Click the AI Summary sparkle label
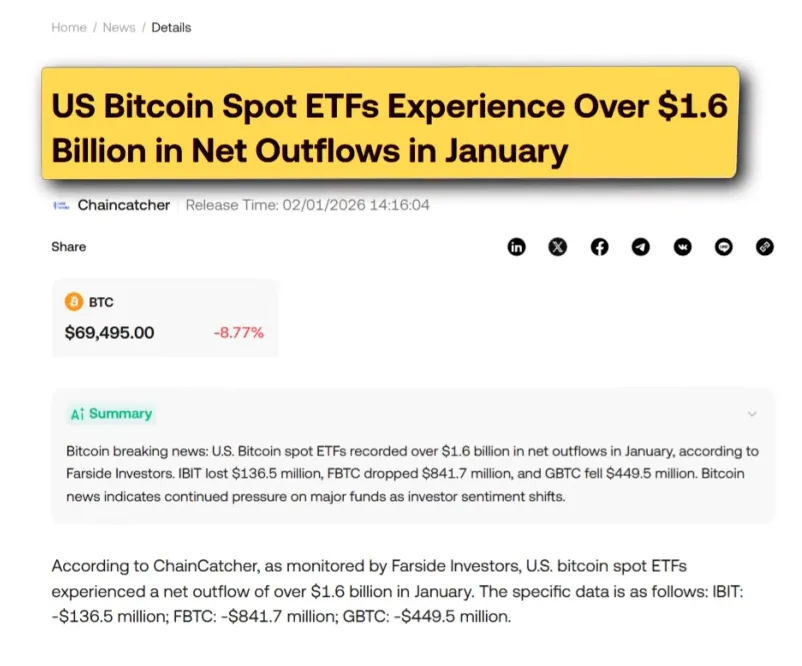The width and height of the screenshot is (802, 666). click(x=111, y=414)
